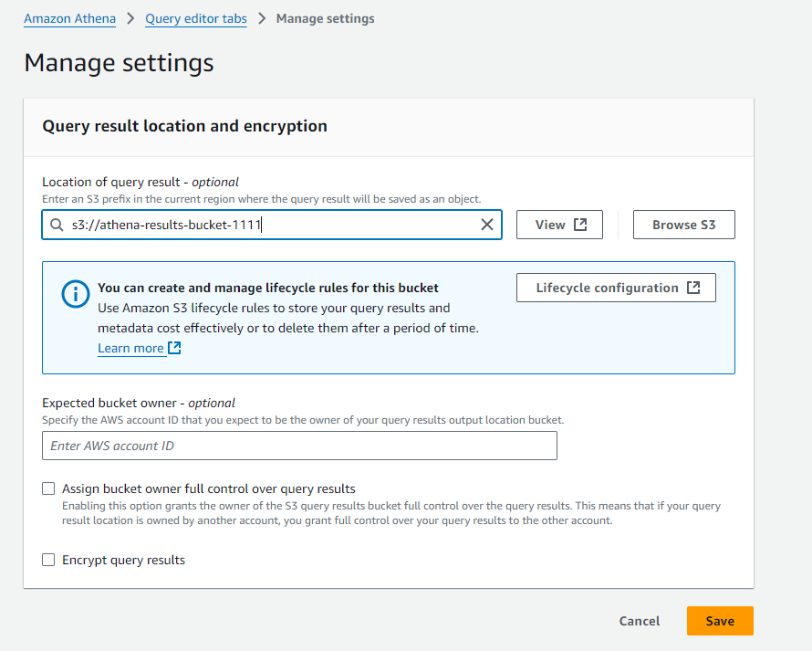Click 'Expected bucket owner - optional' label
Image resolution: width=812 pixels, height=651 pixels.
click(139, 403)
